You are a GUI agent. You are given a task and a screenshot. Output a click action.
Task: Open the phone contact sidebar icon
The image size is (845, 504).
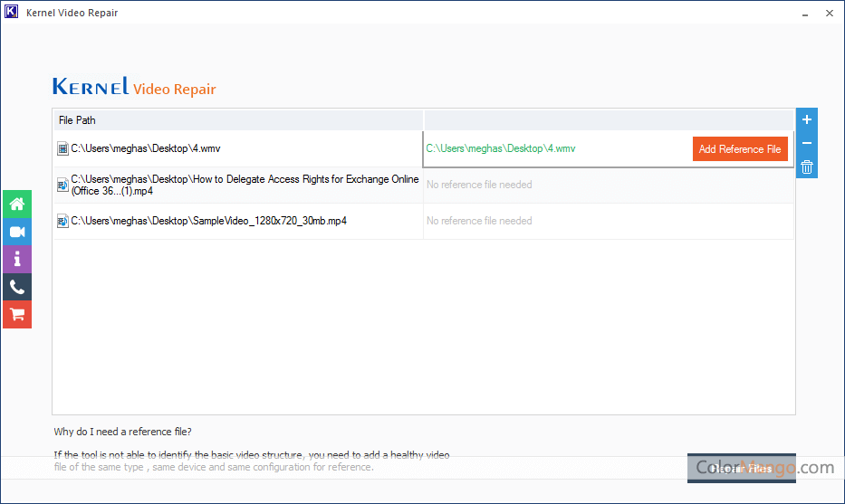[x=17, y=288]
